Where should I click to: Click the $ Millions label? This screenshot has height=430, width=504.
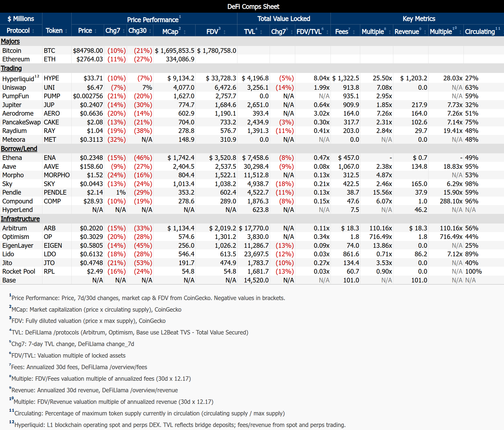pyautogui.click(x=21, y=19)
